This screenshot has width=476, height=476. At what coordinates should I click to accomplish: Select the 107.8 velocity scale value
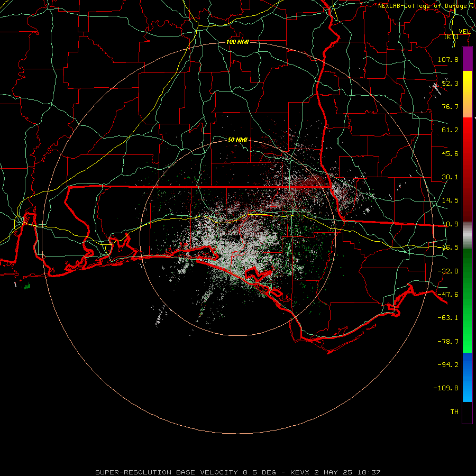[x=448, y=59]
